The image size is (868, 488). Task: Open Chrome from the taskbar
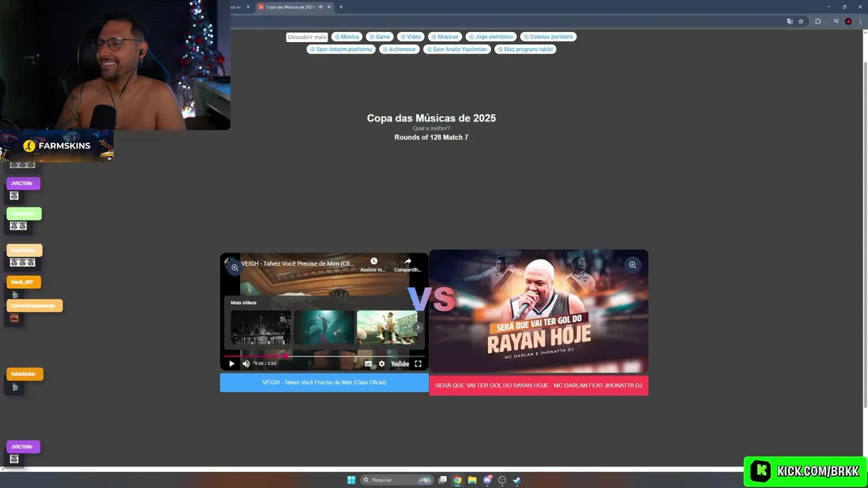(458, 480)
